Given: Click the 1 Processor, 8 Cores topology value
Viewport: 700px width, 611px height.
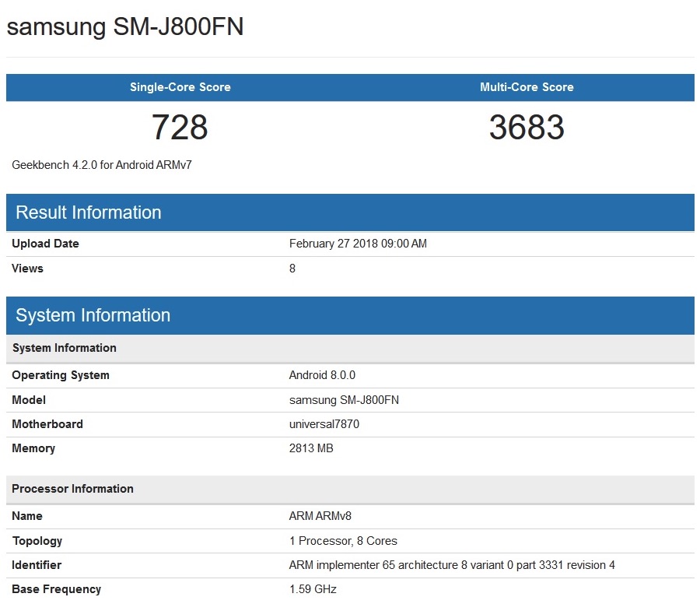Looking at the screenshot, I should pyautogui.click(x=343, y=541).
